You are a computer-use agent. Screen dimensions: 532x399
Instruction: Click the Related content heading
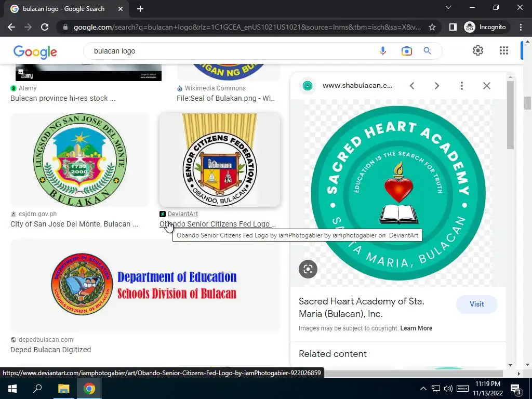(x=332, y=354)
